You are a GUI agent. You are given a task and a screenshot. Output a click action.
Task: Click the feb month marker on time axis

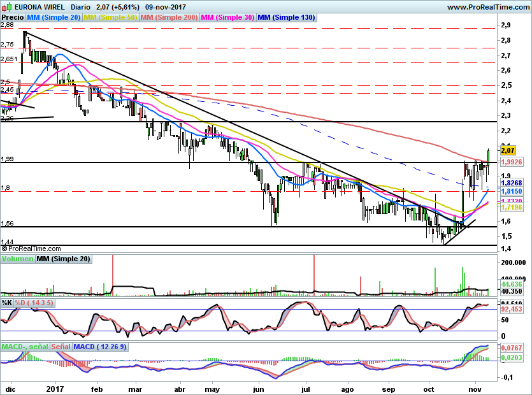[97, 389]
